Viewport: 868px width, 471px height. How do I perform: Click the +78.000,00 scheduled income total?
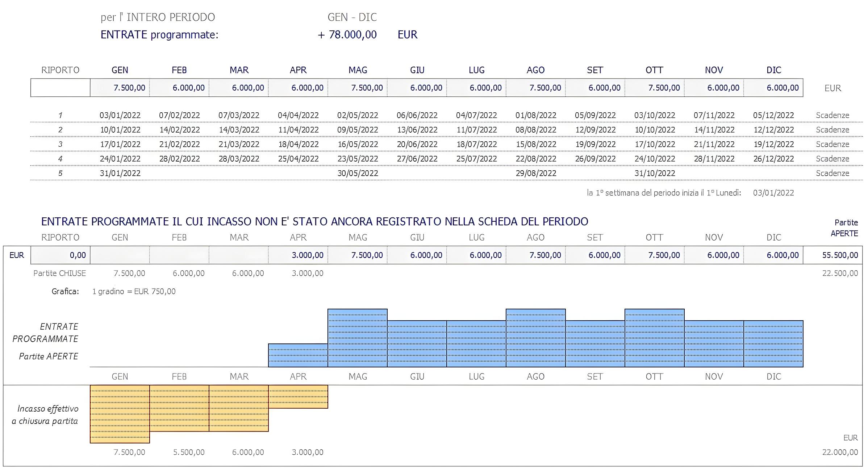pos(347,35)
